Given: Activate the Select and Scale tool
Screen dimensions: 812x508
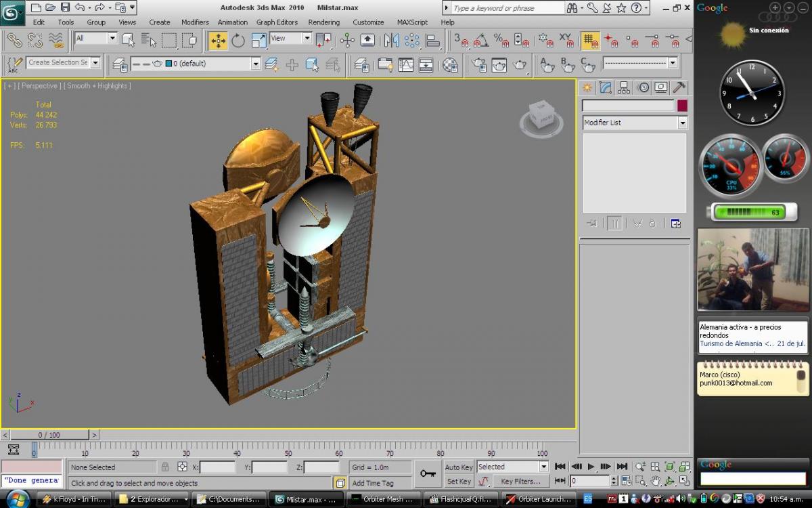Looking at the screenshot, I should (x=258, y=40).
